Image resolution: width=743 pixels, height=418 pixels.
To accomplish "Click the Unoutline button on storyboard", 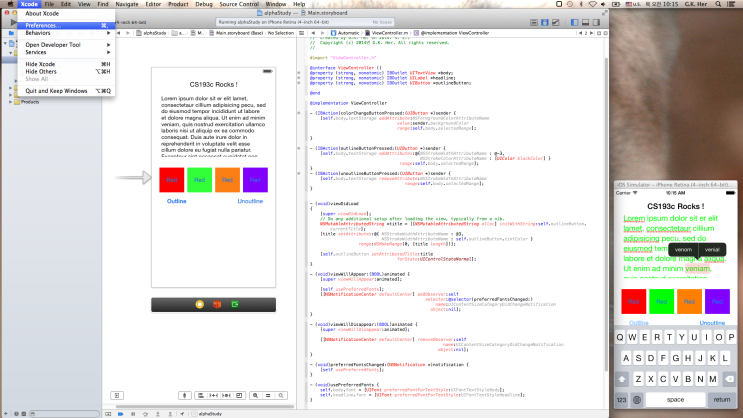I will pos(251,201).
